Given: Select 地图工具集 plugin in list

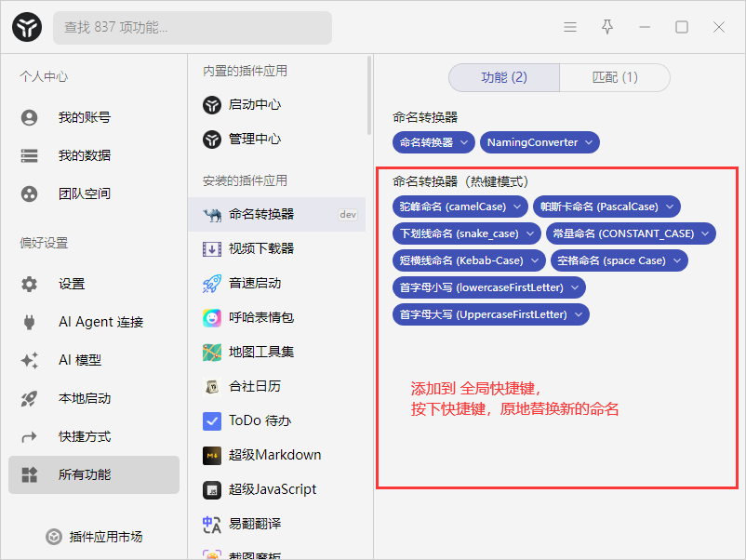Looking at the screenshot, I should coord(277,352).
